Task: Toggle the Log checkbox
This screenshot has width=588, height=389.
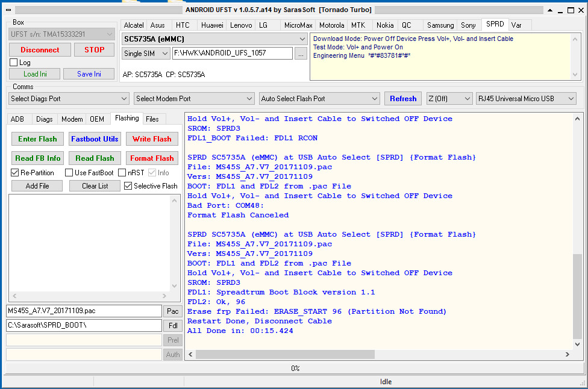Action: pyautogui.click(x=14, y=63)
